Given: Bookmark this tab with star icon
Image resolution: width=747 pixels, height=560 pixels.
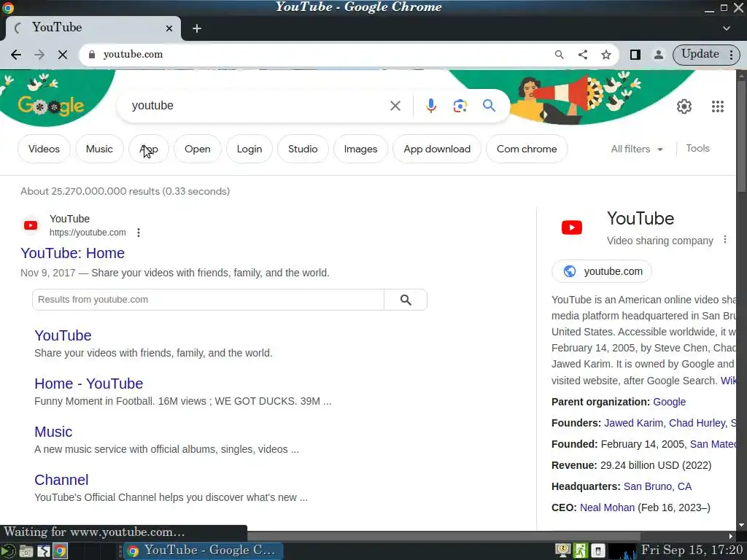Looking at the screenshot, I should (x=606, y=55).
